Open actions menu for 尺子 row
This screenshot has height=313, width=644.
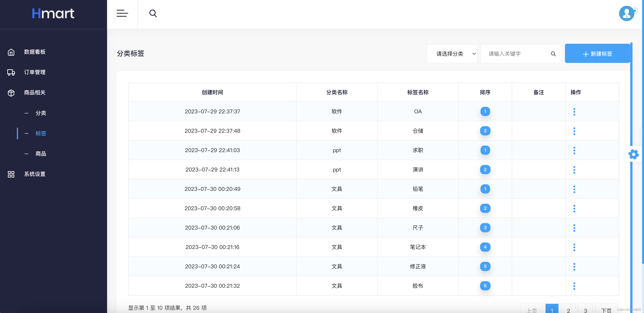coord(574,228)
